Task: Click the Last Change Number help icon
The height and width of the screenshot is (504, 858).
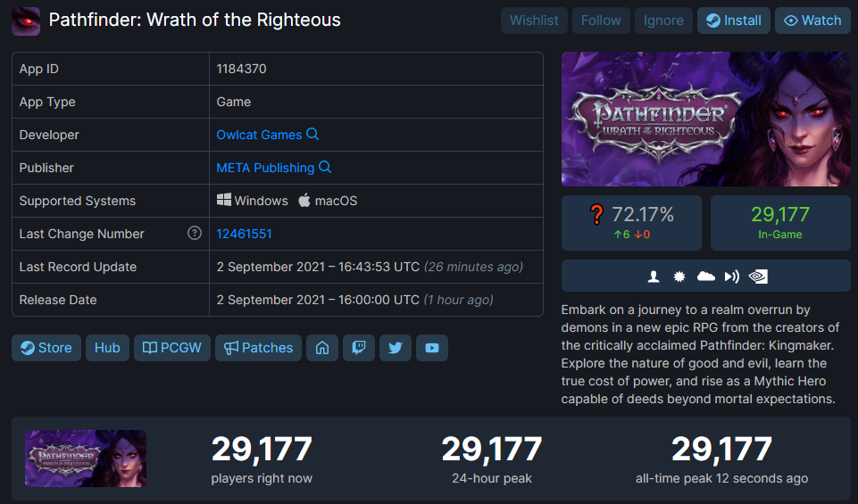Action: pos(195,234)
